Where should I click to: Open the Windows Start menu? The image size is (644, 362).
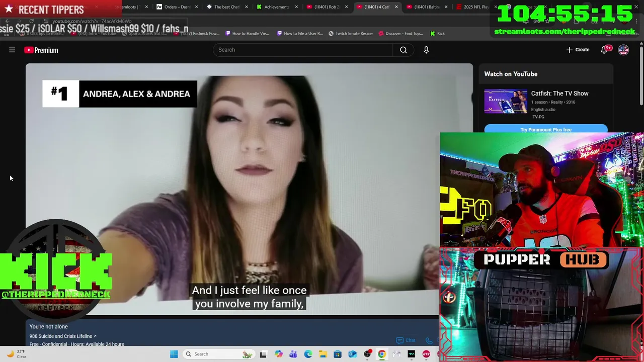[174, 354]
